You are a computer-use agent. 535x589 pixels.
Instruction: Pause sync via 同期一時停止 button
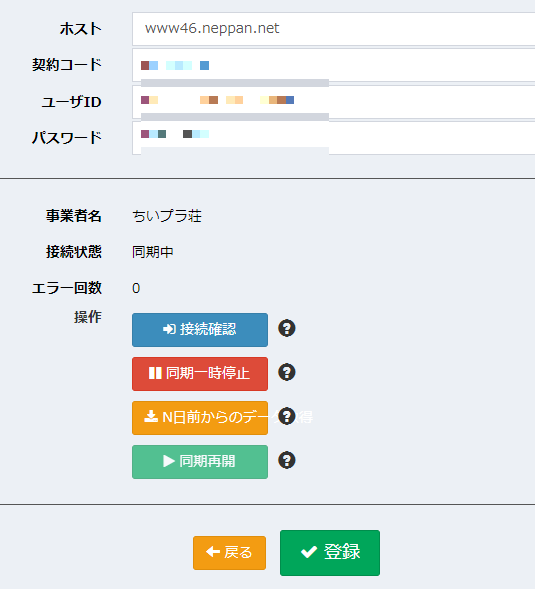tap(200, 374)
